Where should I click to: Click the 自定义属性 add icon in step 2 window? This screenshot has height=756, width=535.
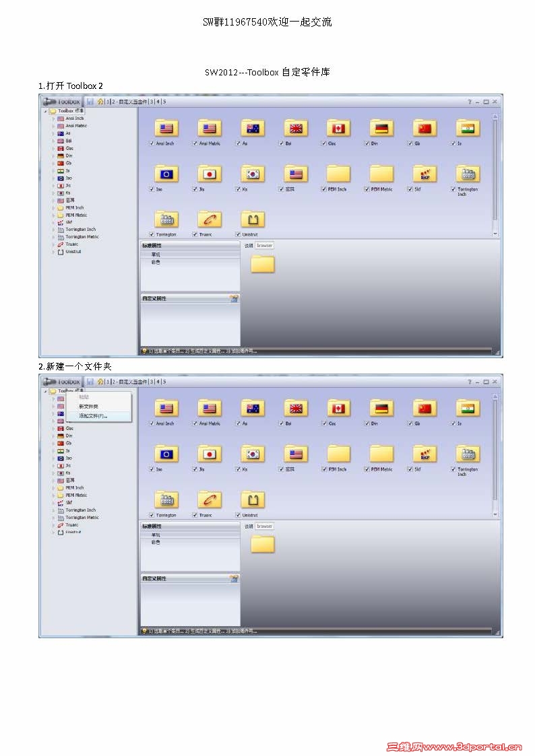coord(234,578)
